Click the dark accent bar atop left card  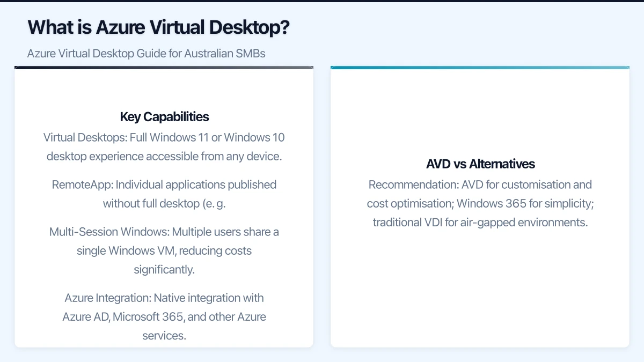pos(164,68)
